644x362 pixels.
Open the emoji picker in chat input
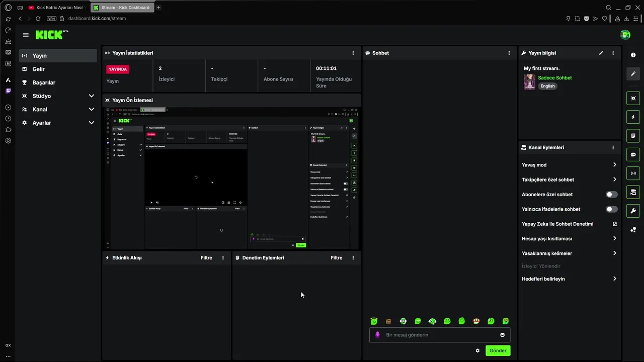[x=502, y=335]
